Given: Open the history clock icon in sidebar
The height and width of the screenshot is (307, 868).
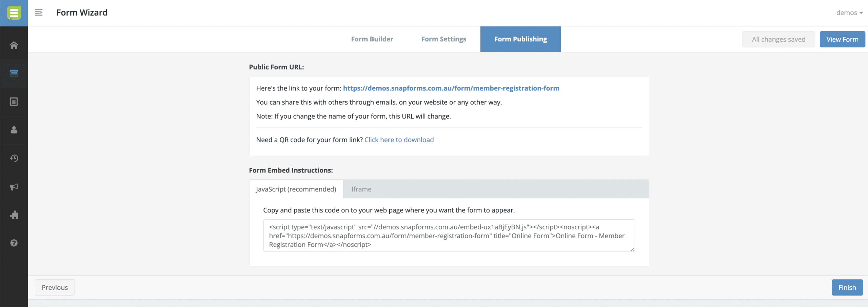Looking at the screenshot, I should (14, 158).
